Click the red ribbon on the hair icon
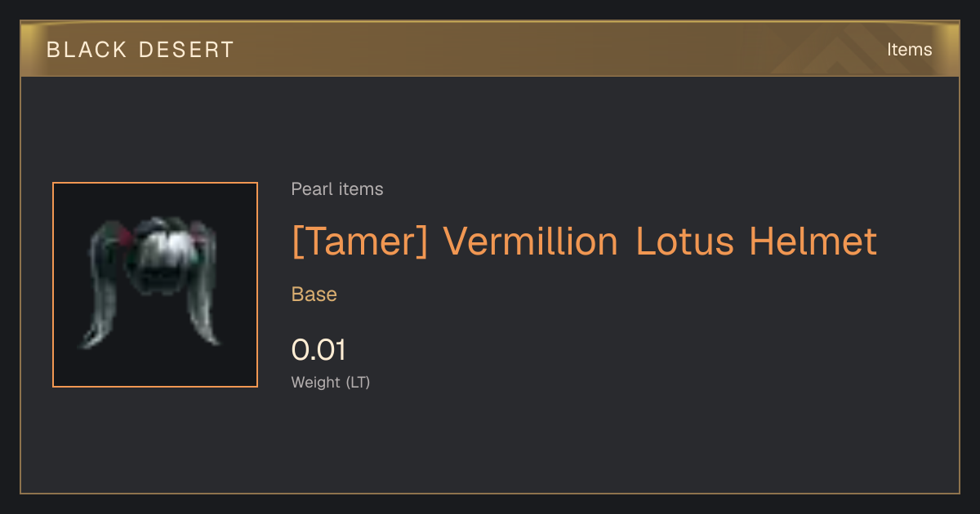The height and width of the screenshot is (514, 980). tap(125, 237)
